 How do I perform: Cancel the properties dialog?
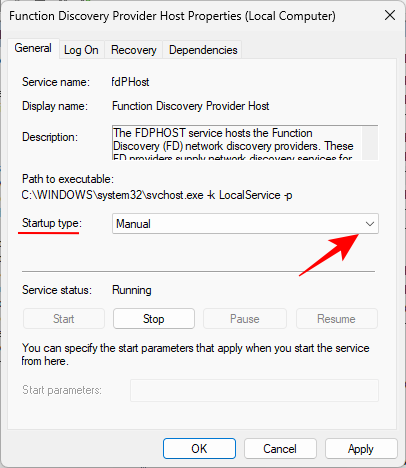click(280, 449)
